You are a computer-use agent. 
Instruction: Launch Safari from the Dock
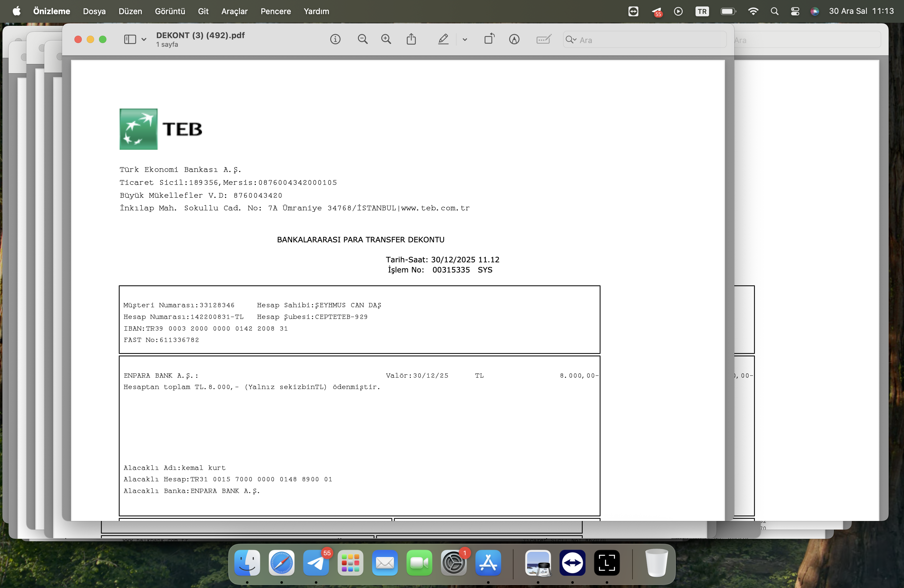coord(281,563)
